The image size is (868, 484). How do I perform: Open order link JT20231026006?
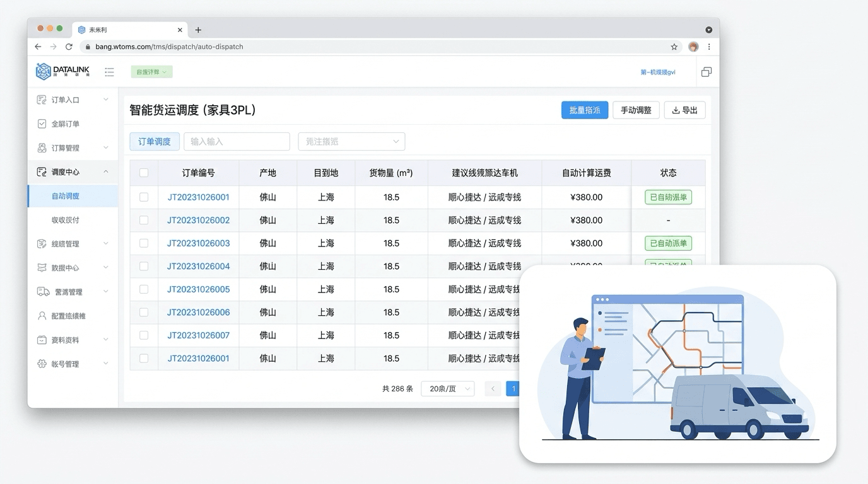coord(198,313)
